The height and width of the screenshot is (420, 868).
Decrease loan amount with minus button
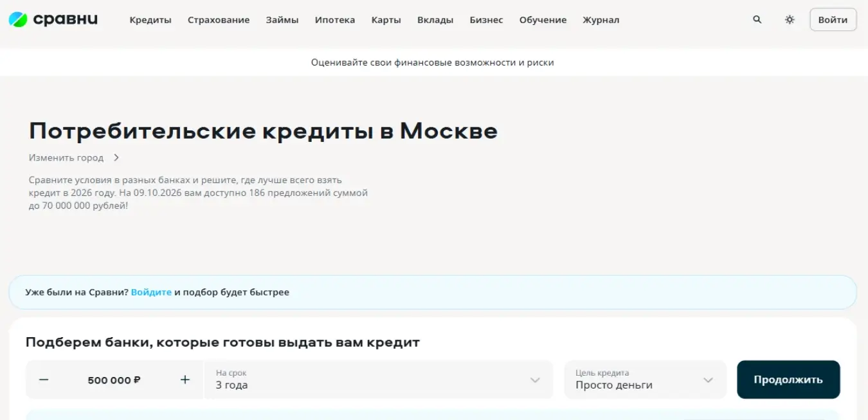pyautogui.click(x=44, y=380)
